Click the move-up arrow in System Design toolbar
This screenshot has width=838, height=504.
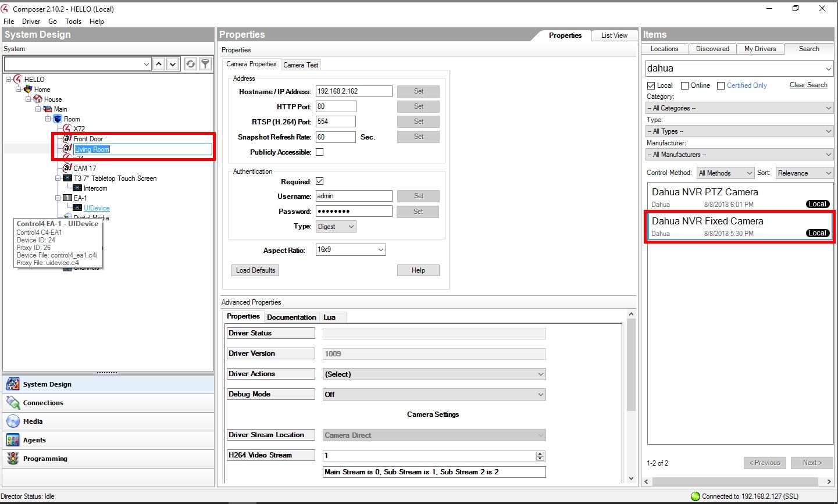click(x=159, y=64)
